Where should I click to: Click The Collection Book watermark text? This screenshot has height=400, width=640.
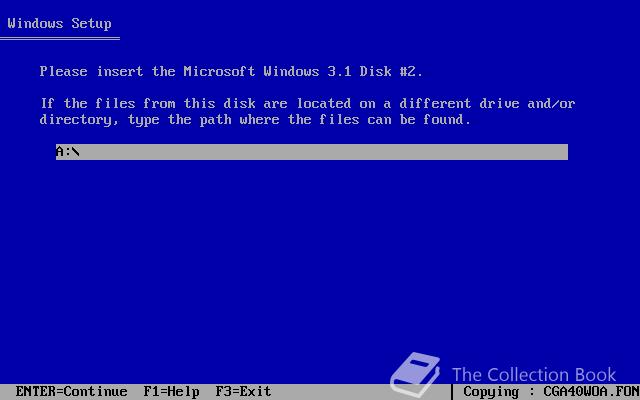(534, 375)
